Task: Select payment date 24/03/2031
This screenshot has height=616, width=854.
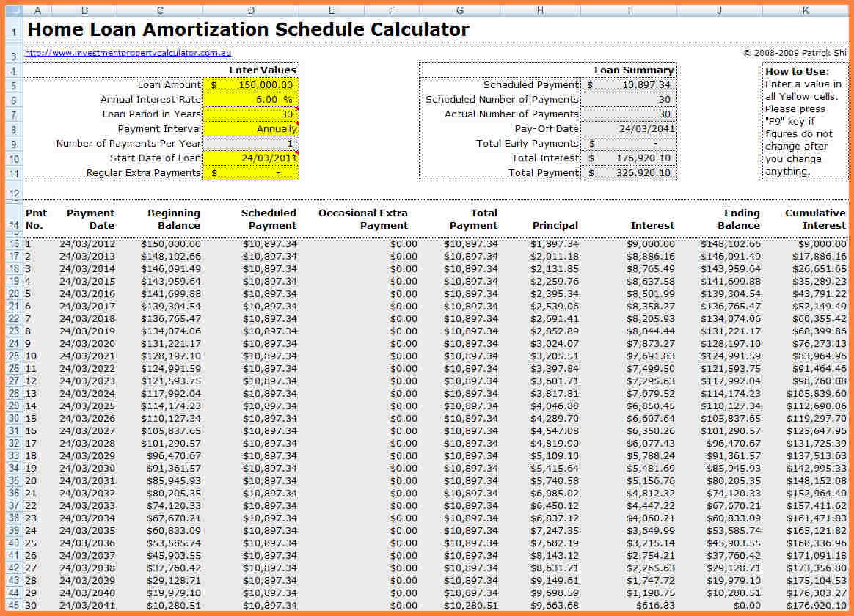Action: (87, 481)
